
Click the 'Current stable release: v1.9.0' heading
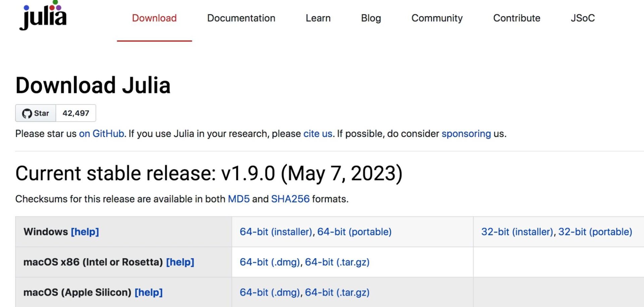(x=209, y=173)
